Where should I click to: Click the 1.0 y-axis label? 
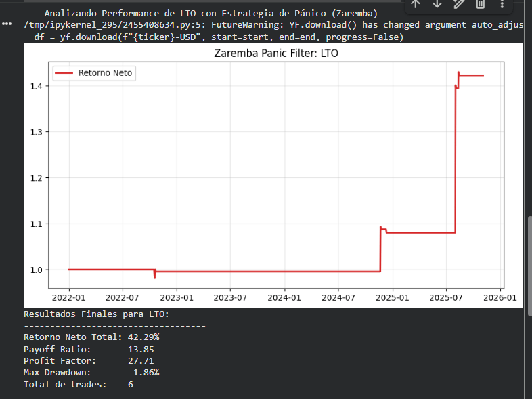(37, 270)
